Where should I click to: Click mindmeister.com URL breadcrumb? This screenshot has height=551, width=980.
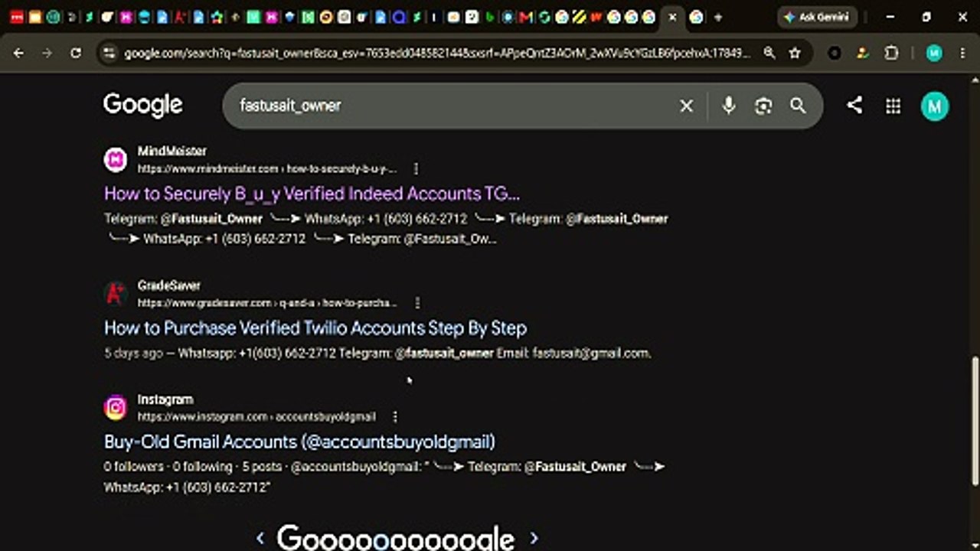click(x=267, y=168)
